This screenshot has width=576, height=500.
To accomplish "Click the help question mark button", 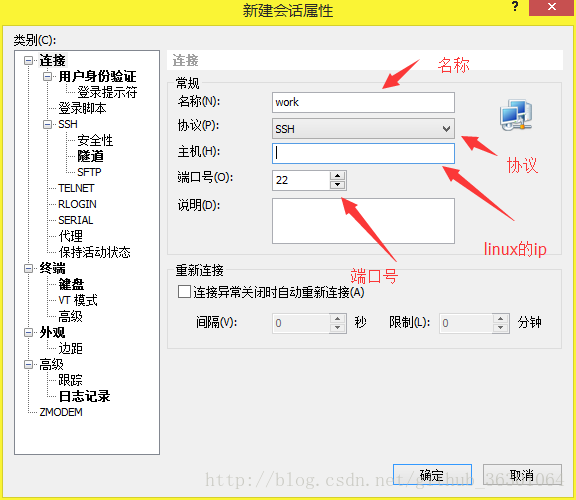I will click(515, 6).
